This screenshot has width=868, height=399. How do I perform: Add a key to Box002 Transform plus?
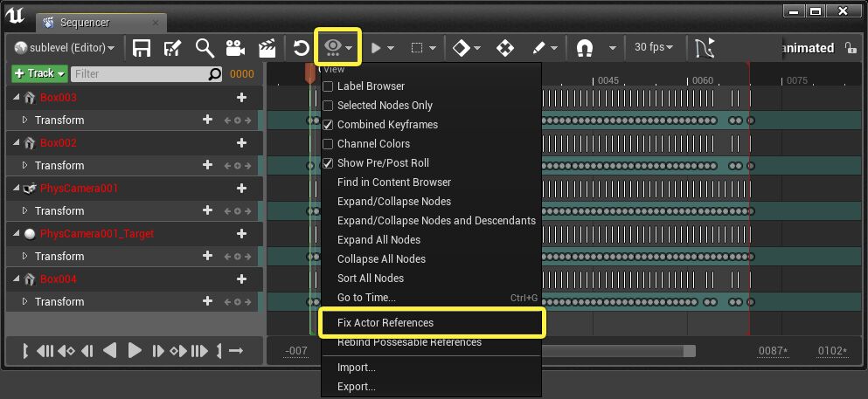point(207,165)
